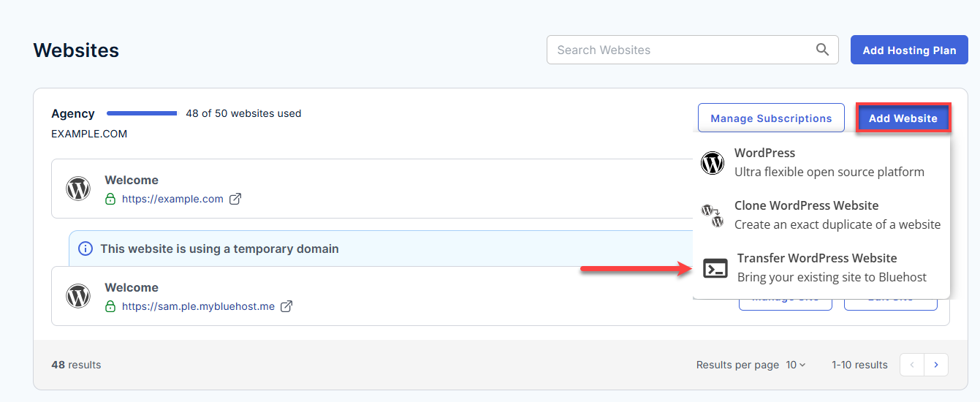
Task: Click '1-10 results' range text
Action: [x=859, y=365]
